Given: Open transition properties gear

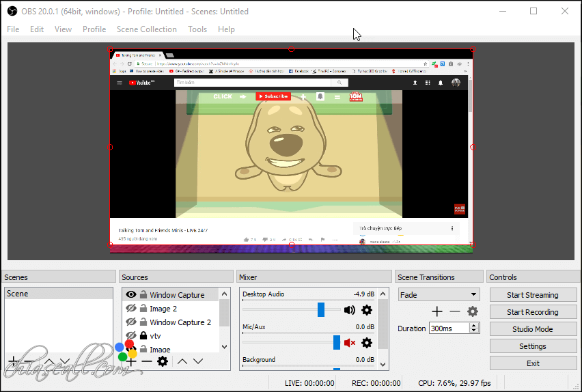Looking at the screenshot, I should [x=472, y=311].
